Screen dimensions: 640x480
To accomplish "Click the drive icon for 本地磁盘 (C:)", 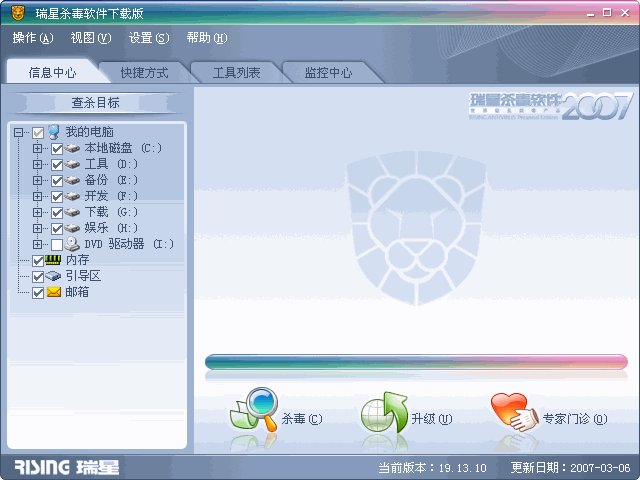I will pyautogui.click(x=72, y=148).
